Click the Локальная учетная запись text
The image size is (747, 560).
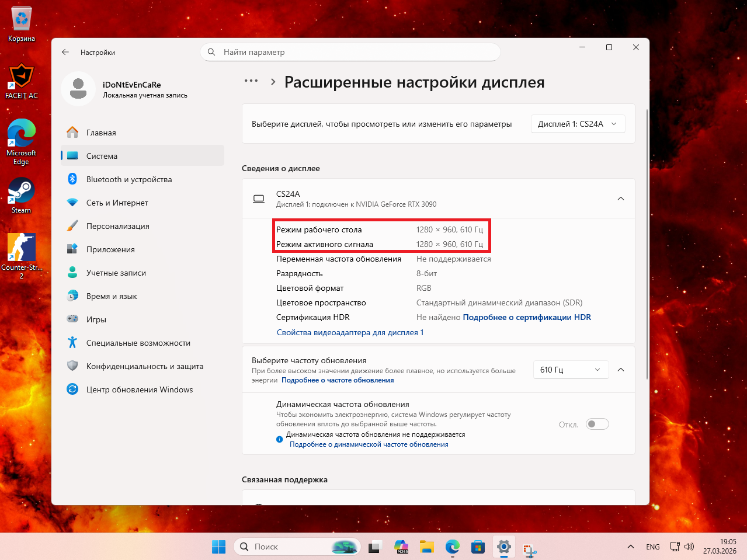click(x=145, y=95)
